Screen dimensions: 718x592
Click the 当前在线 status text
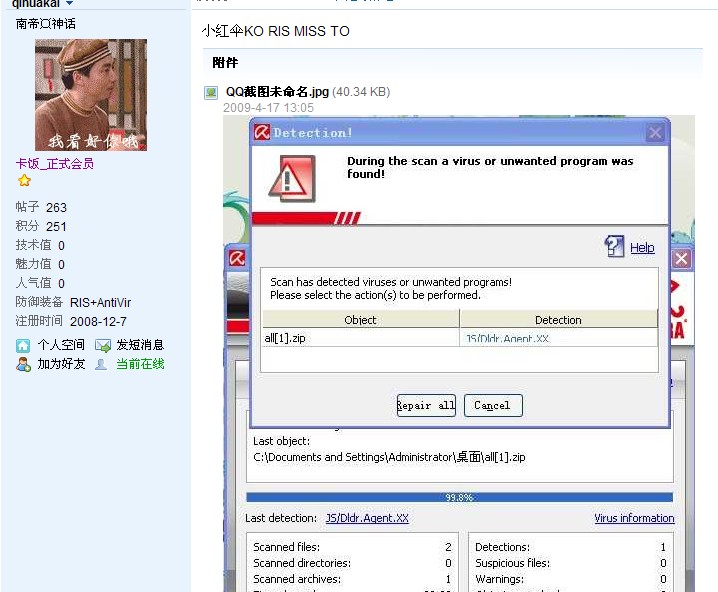pos(140,364)
